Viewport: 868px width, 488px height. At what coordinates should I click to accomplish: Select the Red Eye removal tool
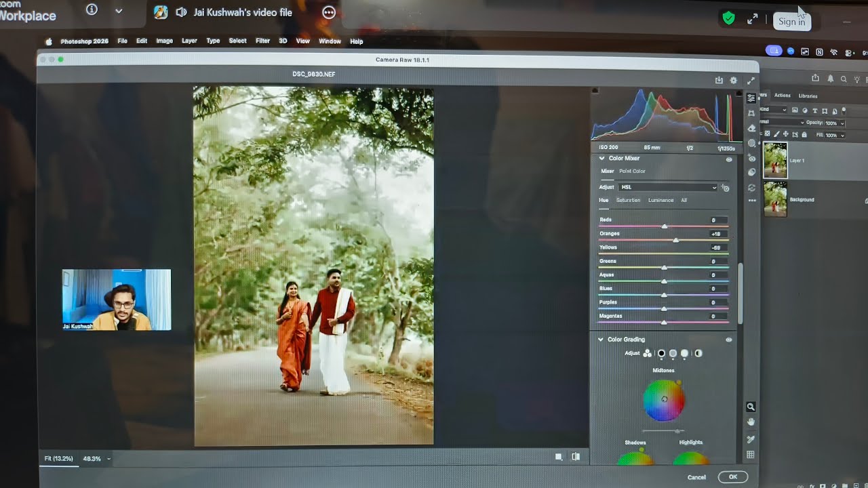pyautogui.click(x=751, y=158)
